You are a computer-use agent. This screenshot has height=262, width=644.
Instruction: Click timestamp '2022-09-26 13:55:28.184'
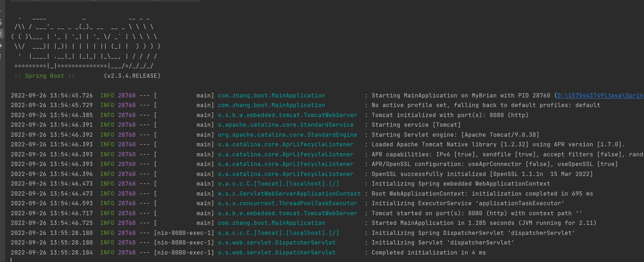[x=52, y=253]
